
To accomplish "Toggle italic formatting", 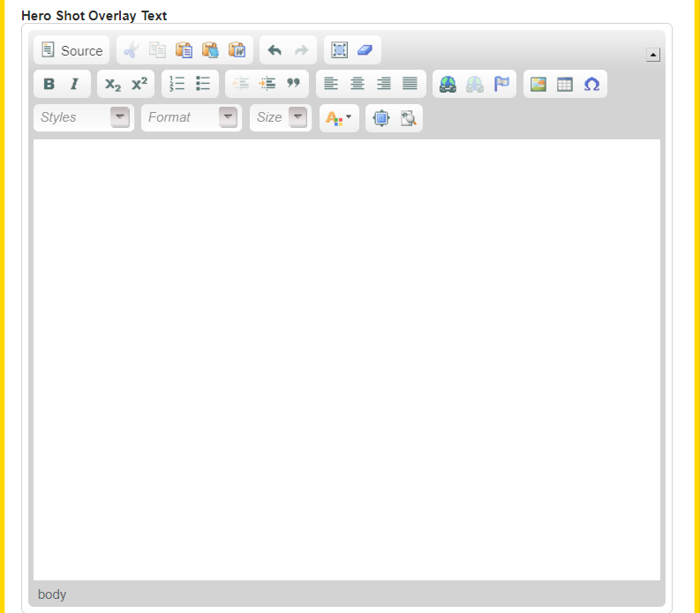I will [75, 84].
